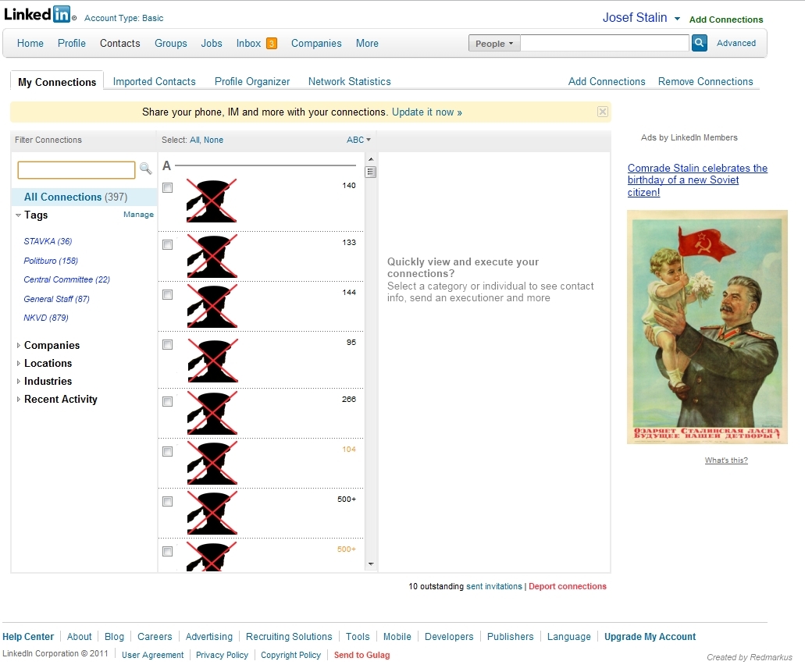Open Groups in navigation bar
Viewport: 805px width, 672px height.
pyautogui.click(x=171, y=44)
